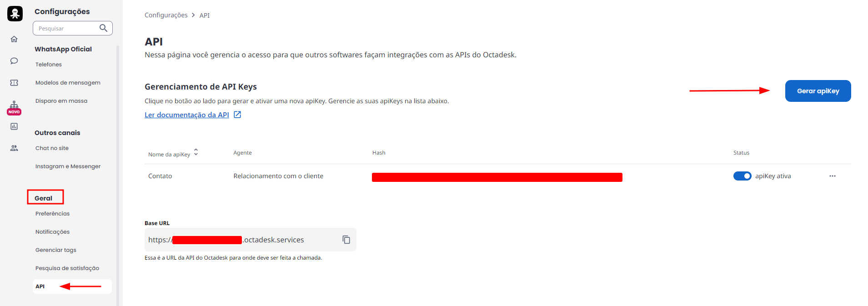Open Ler documentação da API link

coord(187,115)
